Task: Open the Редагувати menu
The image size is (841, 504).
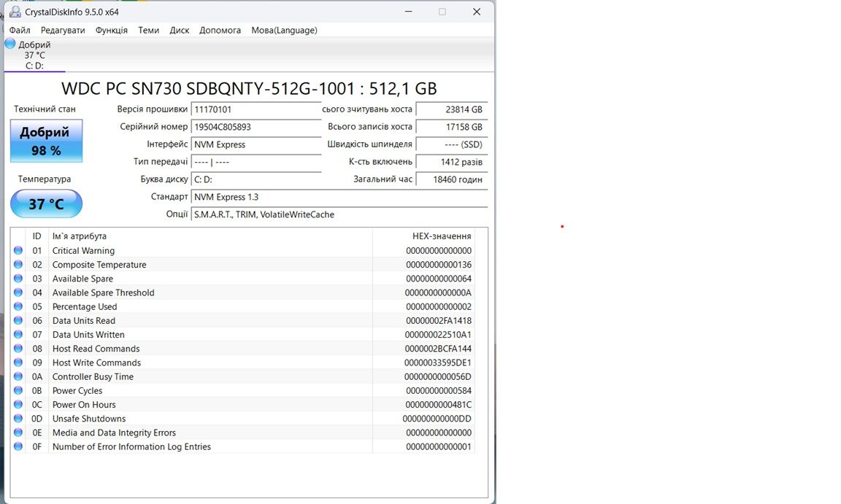Action: point(63,30)
